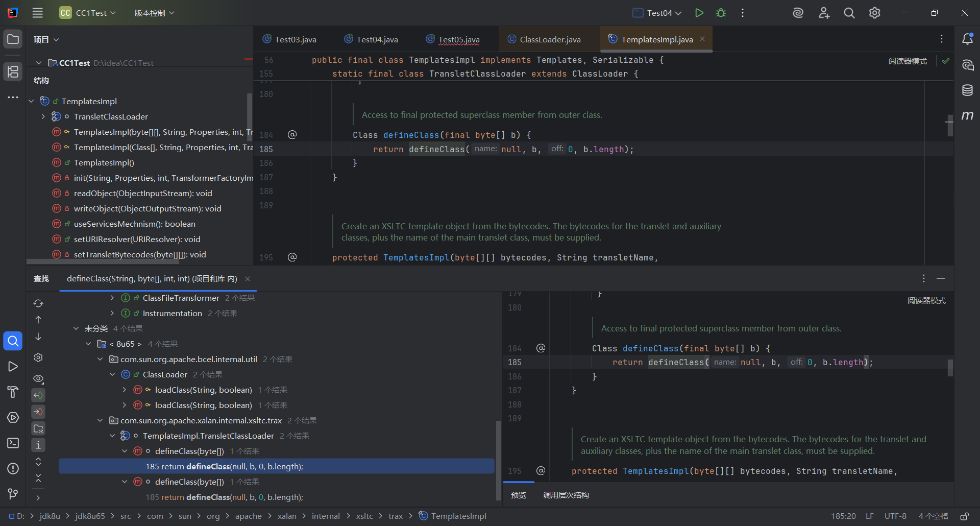Viewport: 980px width, 526px height.
Task: Select the 预览 tab
Action: coord(519,495)
